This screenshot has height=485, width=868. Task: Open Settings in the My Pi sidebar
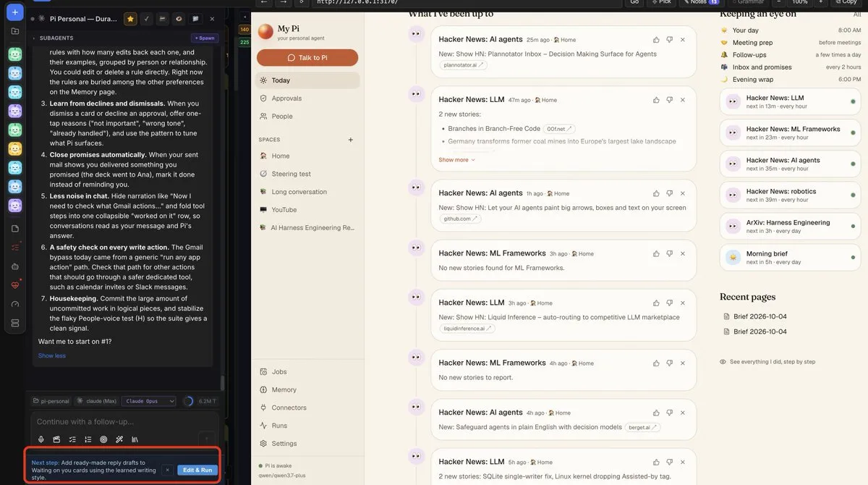tap(307, 443)
